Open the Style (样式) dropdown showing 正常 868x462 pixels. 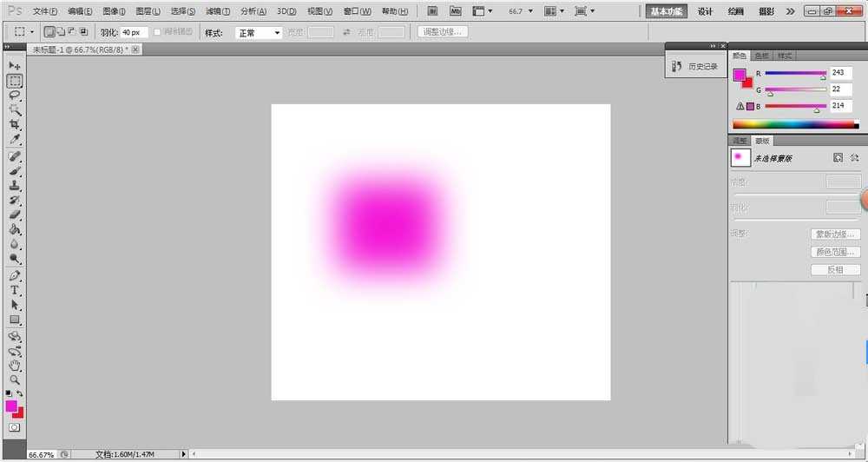[x=260, y=32]
